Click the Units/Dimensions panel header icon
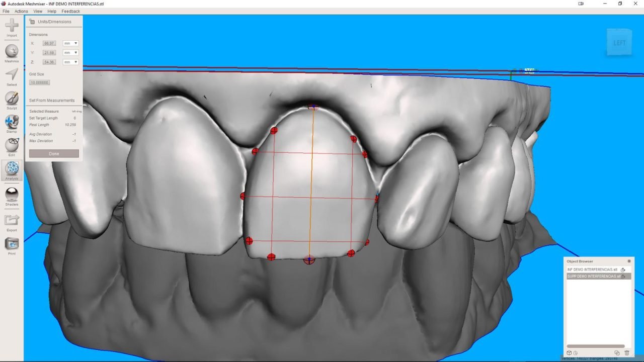 [32, 22]
